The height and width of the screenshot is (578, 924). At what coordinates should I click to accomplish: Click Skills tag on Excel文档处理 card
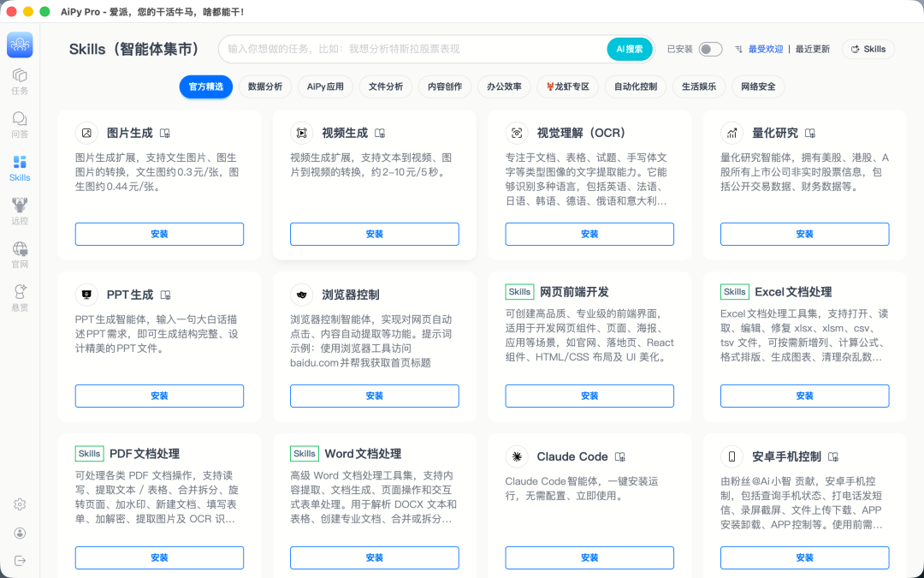735,291
